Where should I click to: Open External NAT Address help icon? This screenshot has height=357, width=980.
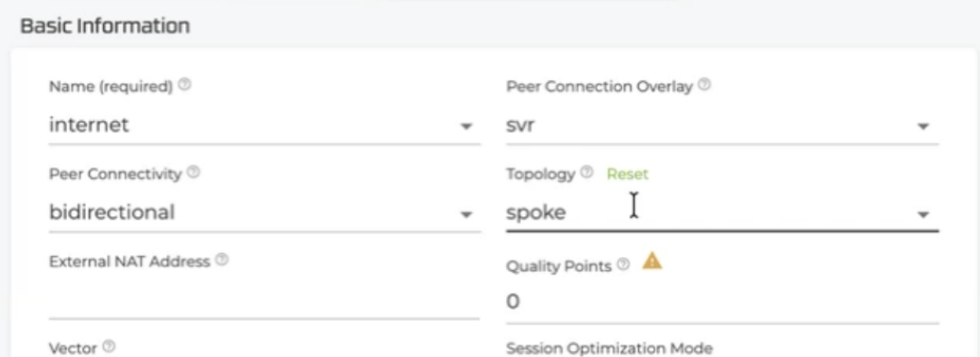coord(222,260)
